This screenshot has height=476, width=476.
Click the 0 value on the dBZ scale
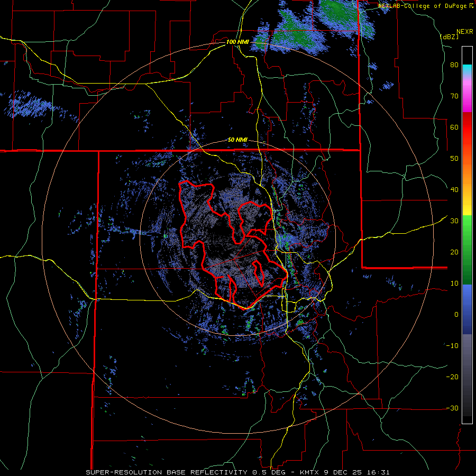[x=456, y=315]
